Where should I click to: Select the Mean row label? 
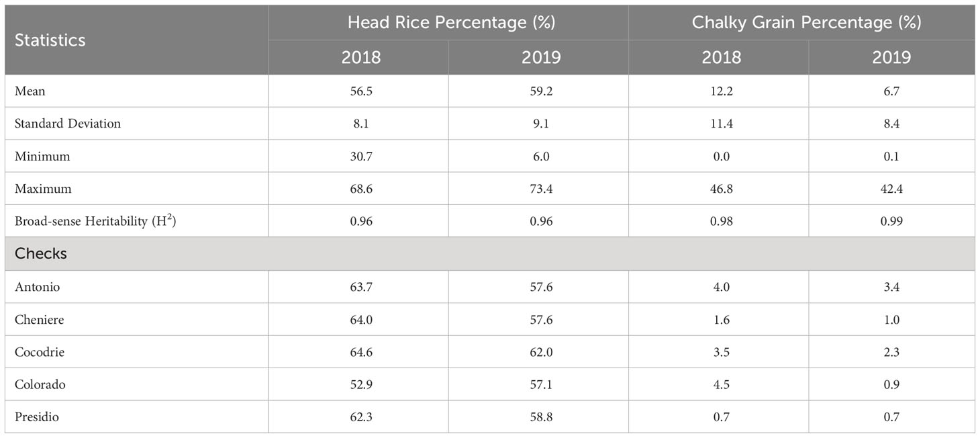pos(30,91)
